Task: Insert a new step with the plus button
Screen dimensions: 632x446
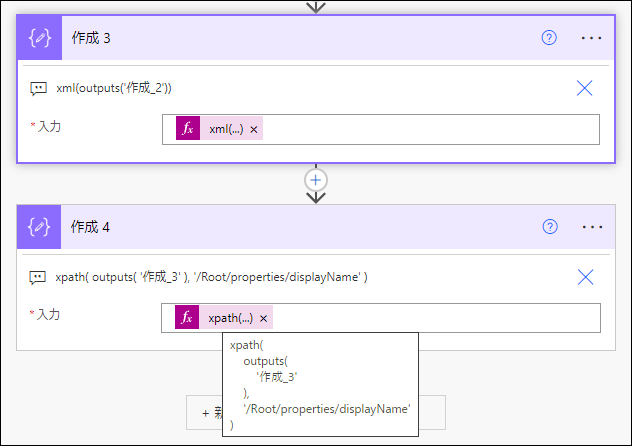Action: click(x=316, y=180)
